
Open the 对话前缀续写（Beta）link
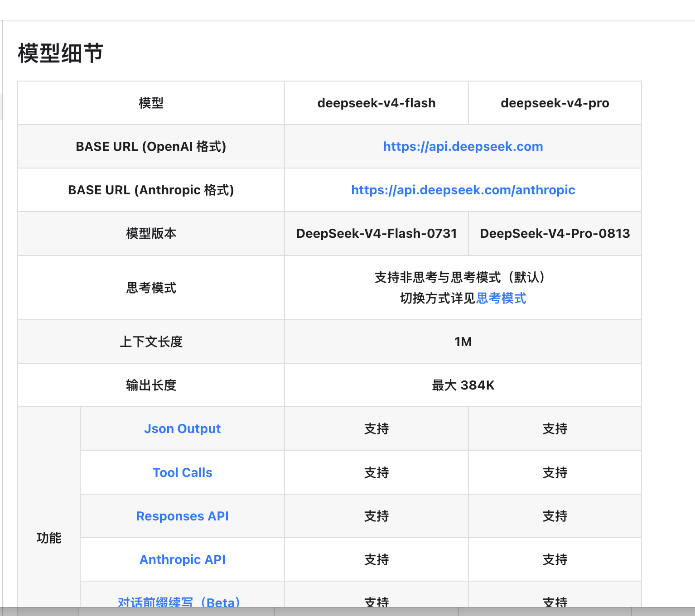click(179, 602)
